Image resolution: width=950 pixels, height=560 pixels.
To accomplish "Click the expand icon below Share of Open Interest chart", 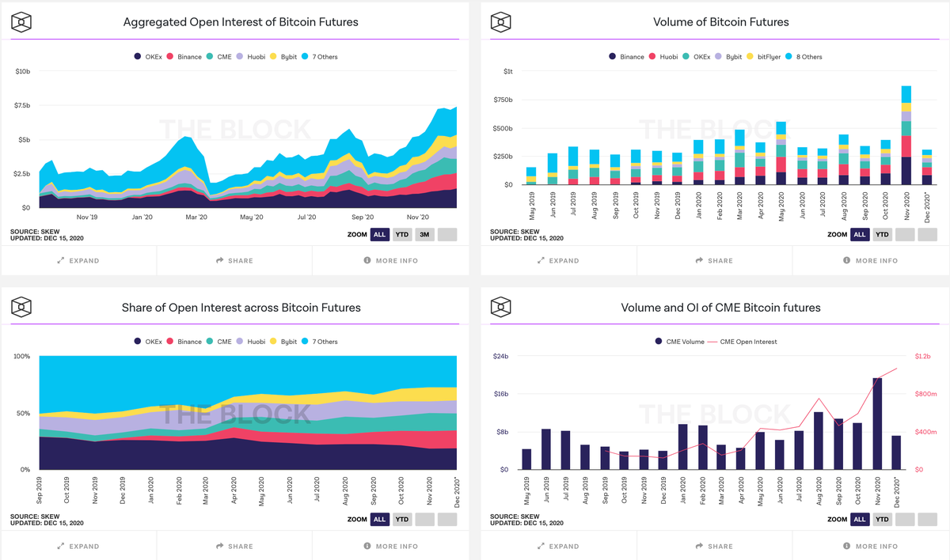I will pyautogui.click(x=59, y=546).
